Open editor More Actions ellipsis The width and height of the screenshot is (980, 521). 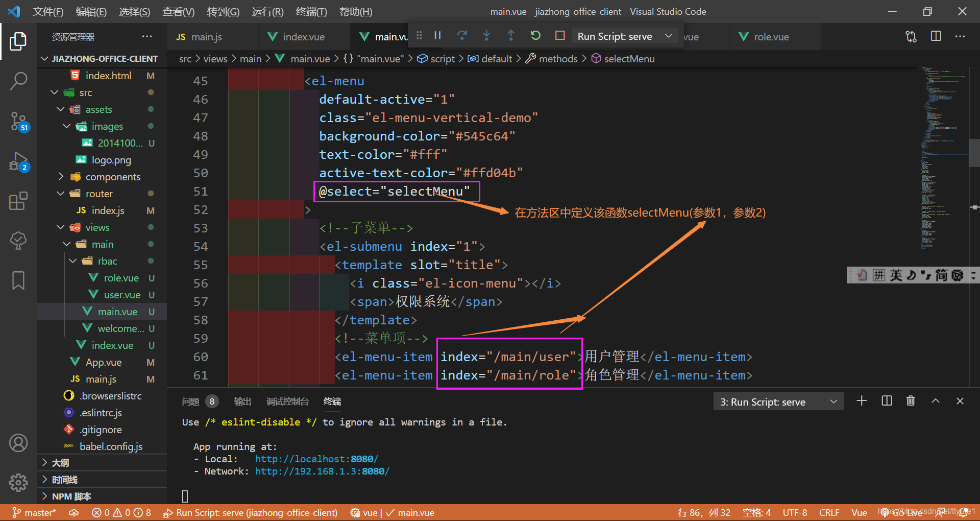[960, 36]
